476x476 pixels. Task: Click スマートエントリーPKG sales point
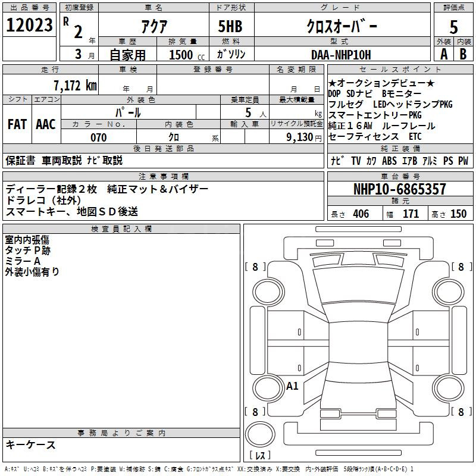coord(375,115)
